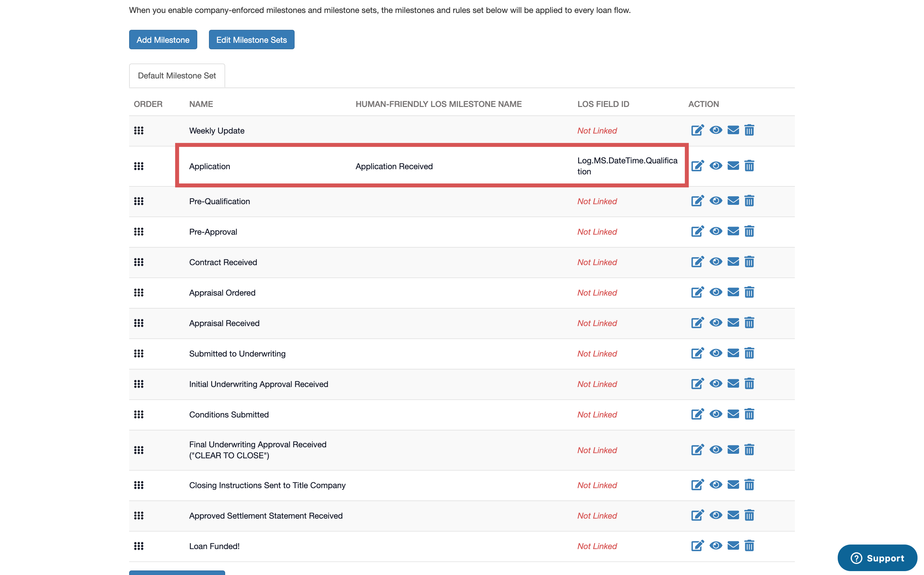Toggle eye icon on Approved Settlement Statement row

pos(715,515)
